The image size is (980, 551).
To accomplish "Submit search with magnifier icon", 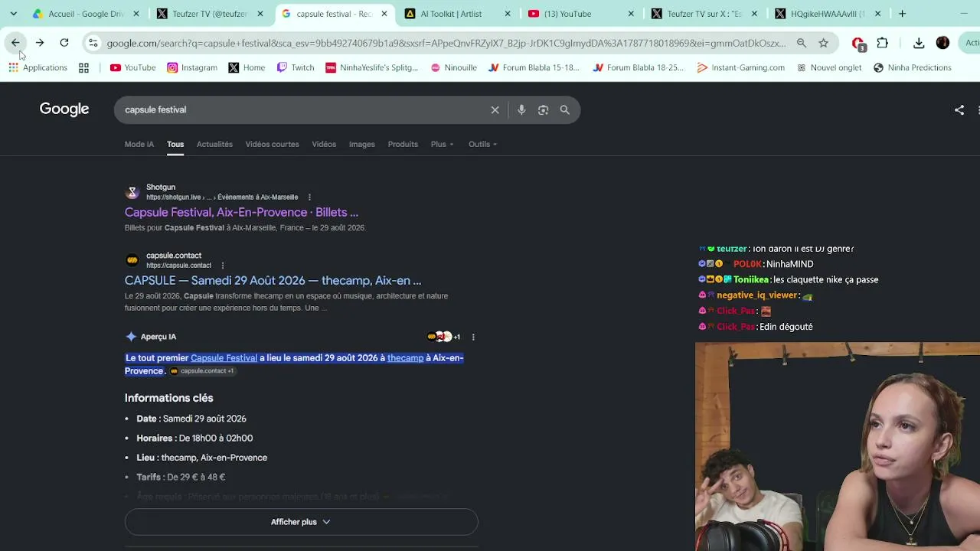I will (x=564, y=110).
